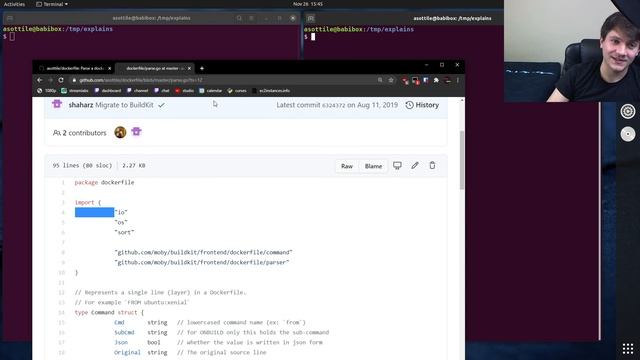640x360 pixels.
Task: Click line number 14 in code
Action: coord(62,313)
